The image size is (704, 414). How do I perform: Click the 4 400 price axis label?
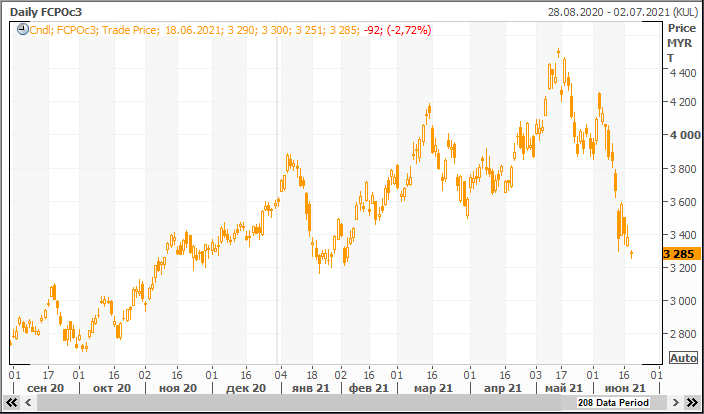click(682, 73)
